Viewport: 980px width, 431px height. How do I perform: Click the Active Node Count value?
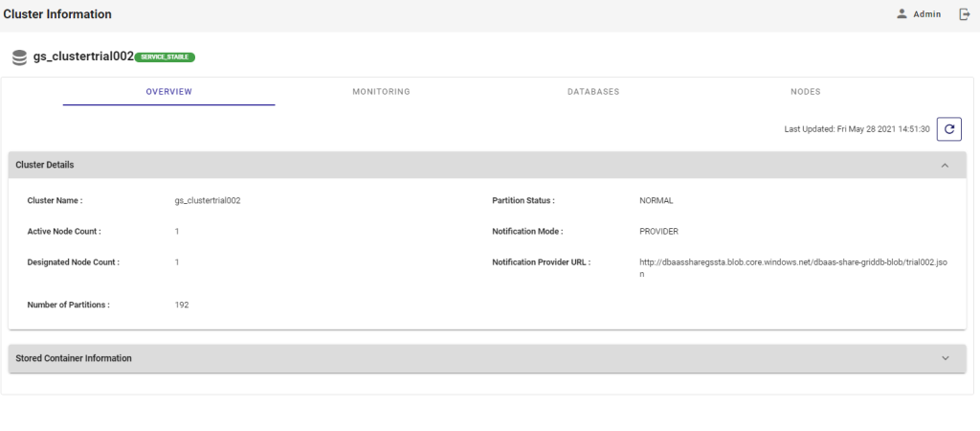tap(177, 232)
